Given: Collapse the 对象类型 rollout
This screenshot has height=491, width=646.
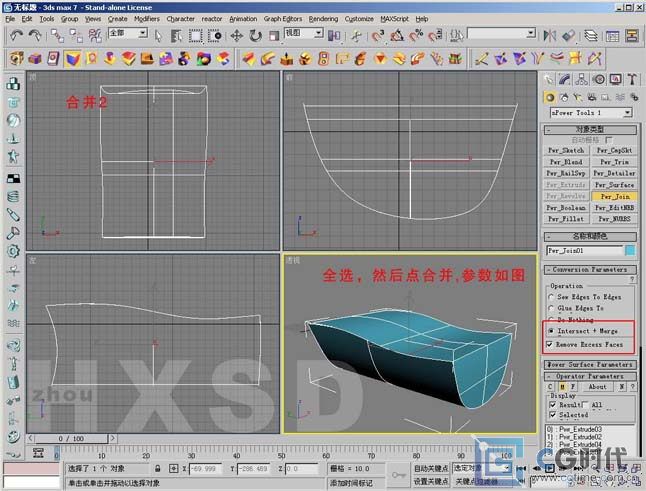Looking at the screenshot, I should 590,129.
